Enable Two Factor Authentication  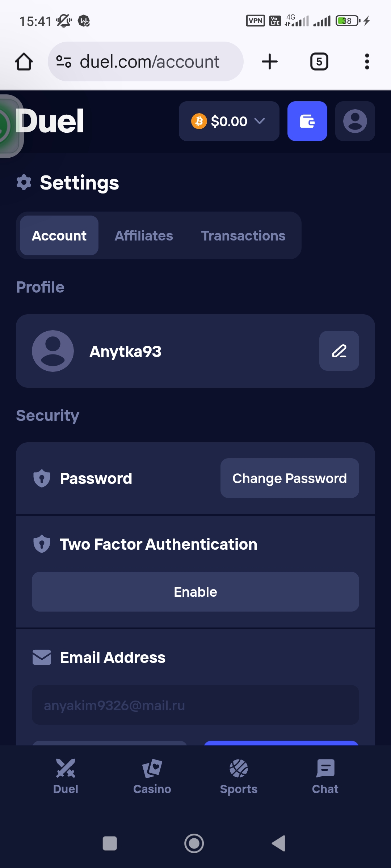point(195,592)
